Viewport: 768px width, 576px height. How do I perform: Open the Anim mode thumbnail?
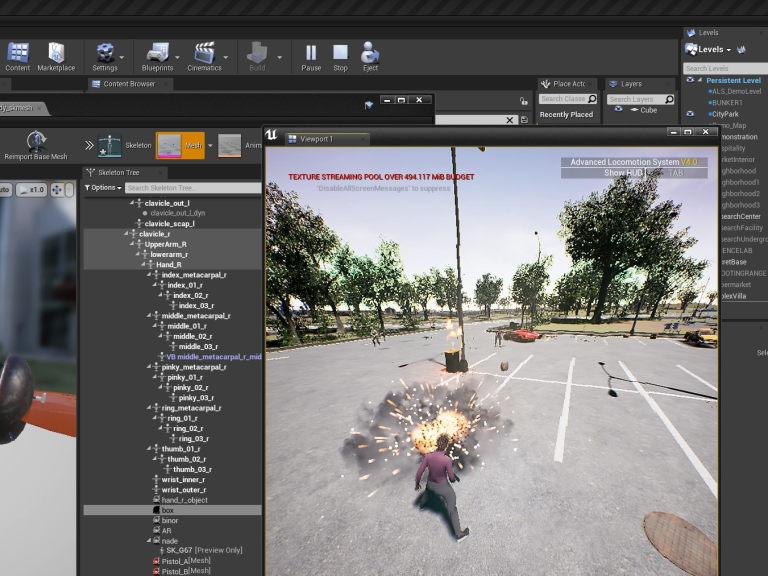pyautogui.click(x=229, y=145)
